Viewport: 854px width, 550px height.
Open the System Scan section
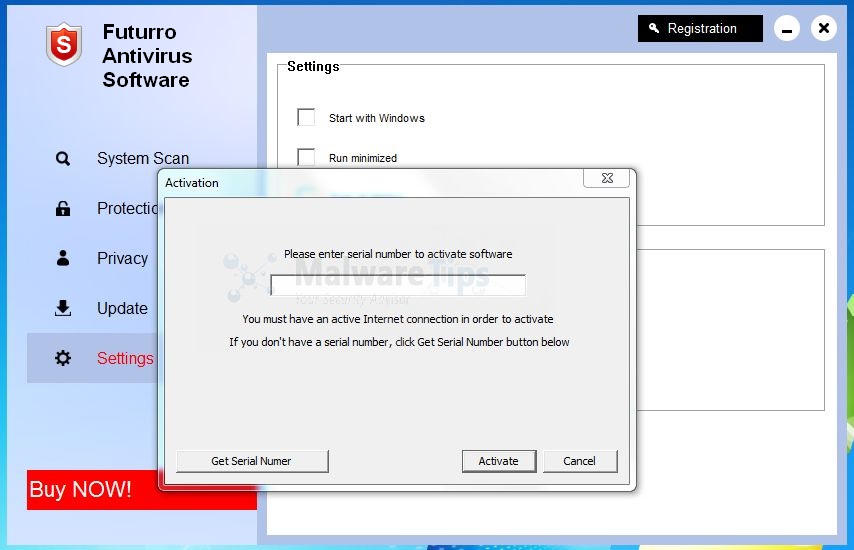(143, 158)
